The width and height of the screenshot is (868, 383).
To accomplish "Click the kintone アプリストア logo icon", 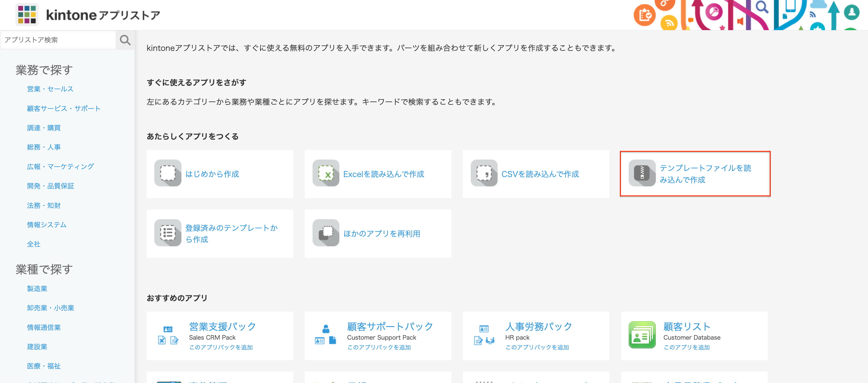I will [x=26, y=14].
